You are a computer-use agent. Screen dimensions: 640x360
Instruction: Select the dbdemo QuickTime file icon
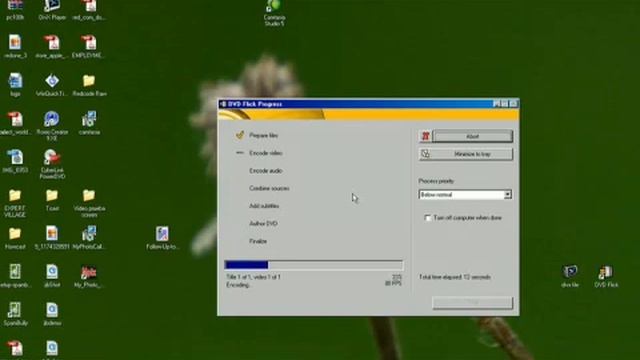[52, 314]
